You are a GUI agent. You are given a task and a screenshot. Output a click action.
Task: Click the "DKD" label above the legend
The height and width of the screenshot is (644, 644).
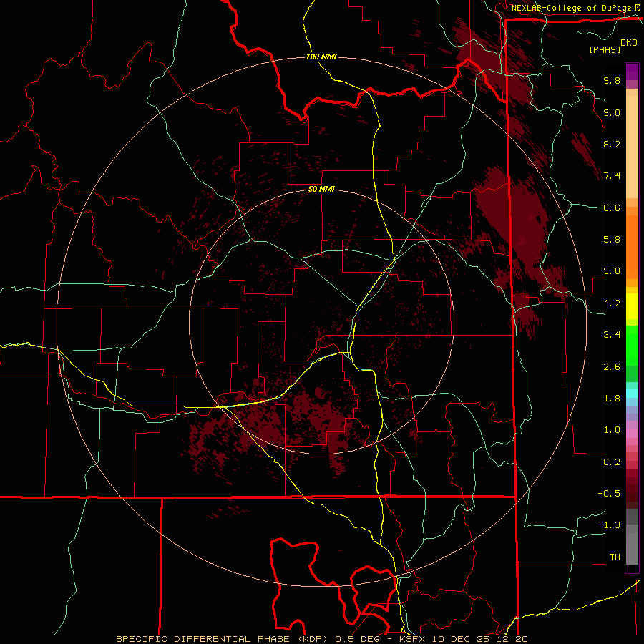coord(629,43)
